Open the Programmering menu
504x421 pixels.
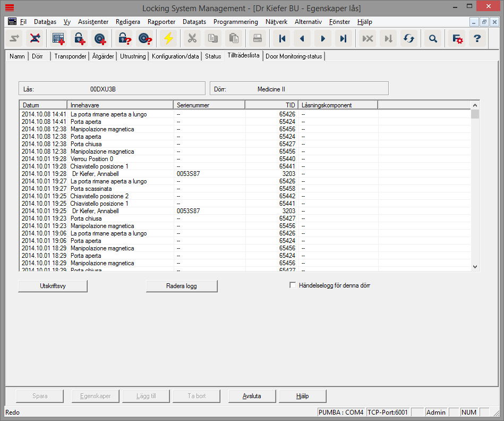click(235, 22)
